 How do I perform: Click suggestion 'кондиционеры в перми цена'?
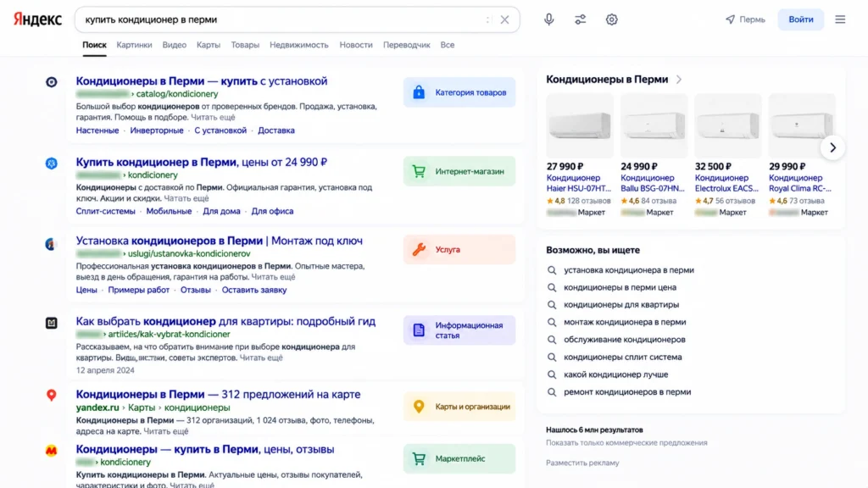[620, 287]
